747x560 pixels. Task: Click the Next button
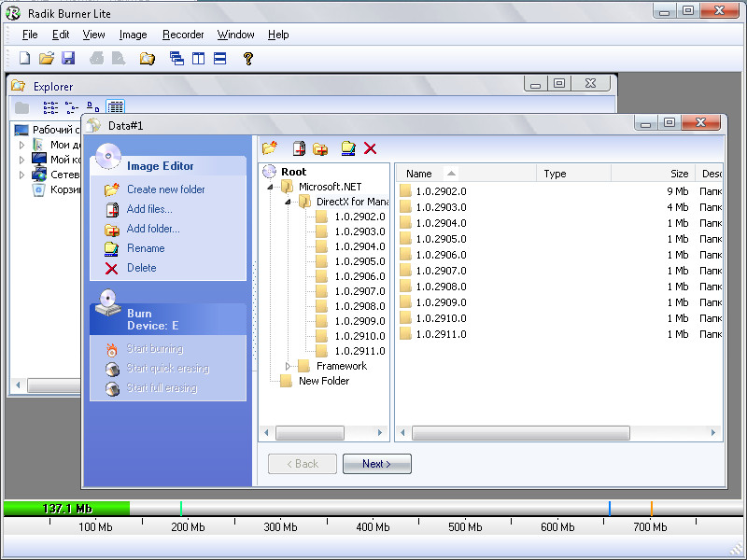pos(377,464)
